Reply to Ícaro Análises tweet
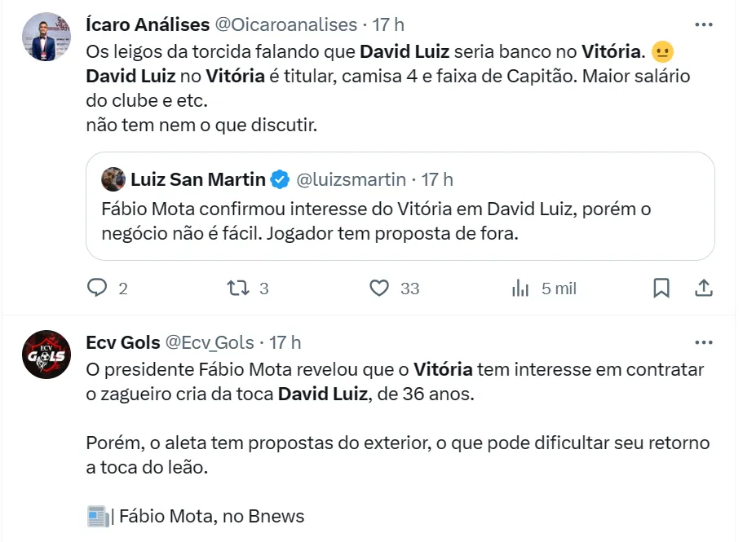Viewport: 756px width, 542px height. (98, 288)
